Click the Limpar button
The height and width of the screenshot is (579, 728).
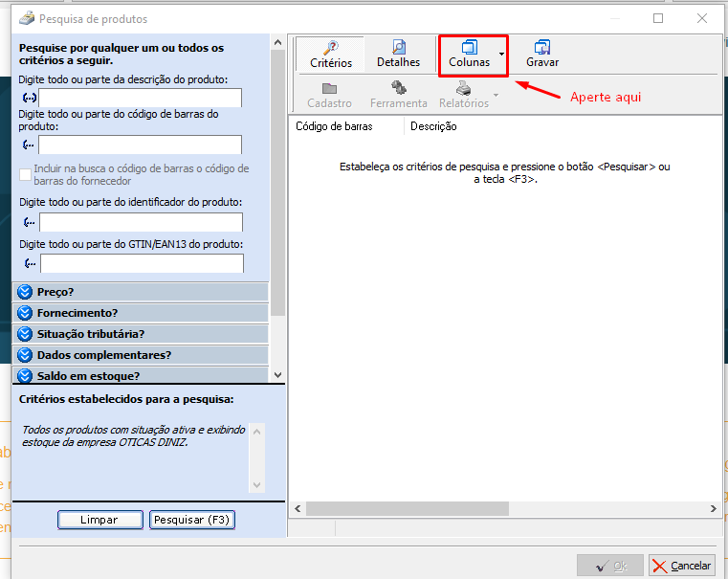coord(99,520)
